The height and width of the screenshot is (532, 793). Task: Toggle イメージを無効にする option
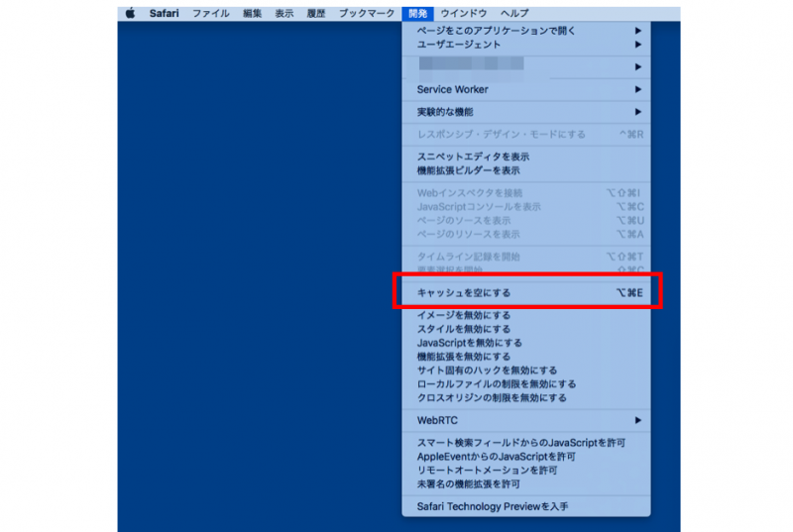(x=464, y=315)
